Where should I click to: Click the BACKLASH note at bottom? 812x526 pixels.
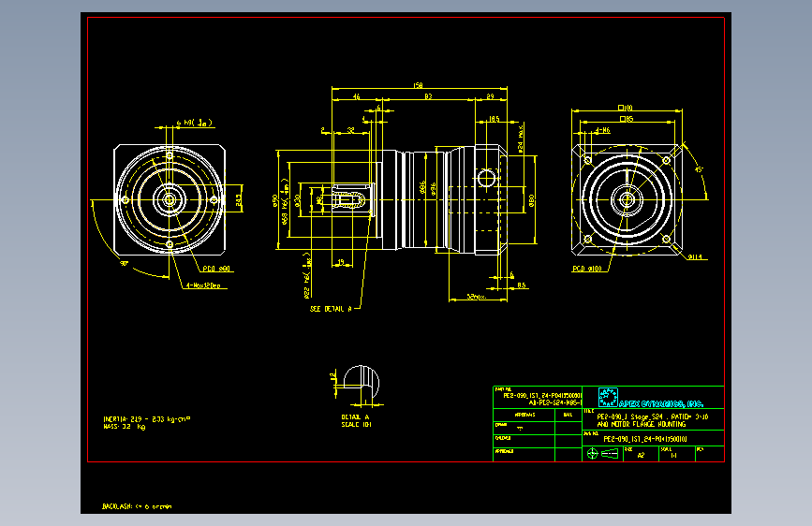(137, 506)
